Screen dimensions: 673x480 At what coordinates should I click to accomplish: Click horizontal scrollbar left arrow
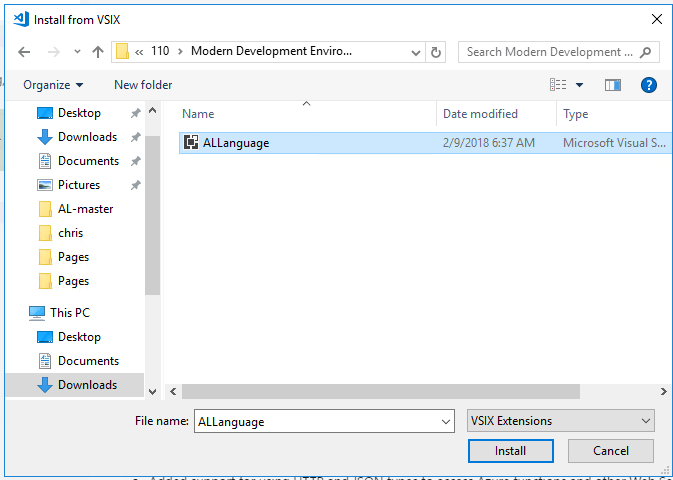[173, 392]
